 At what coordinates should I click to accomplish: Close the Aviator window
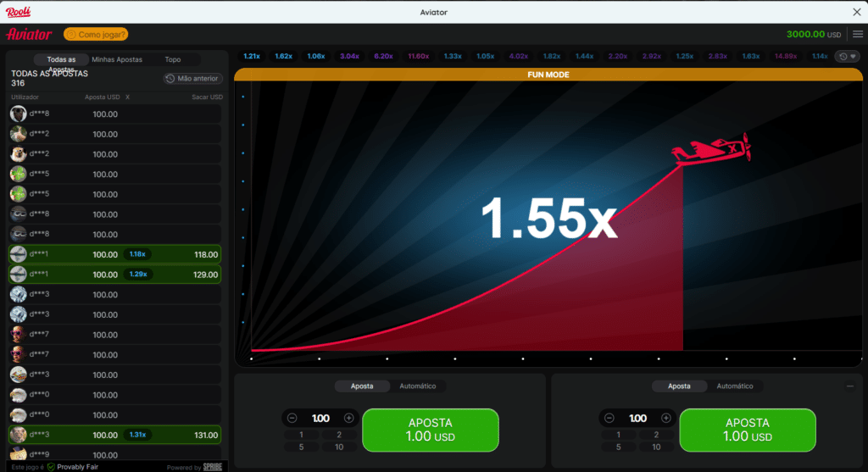[x=856, y=12]
